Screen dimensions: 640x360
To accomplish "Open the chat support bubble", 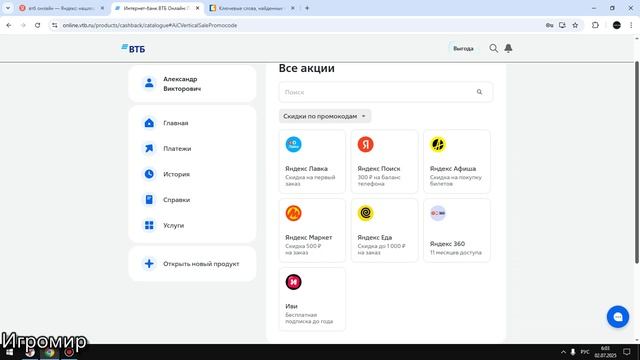I will point(618,317).
